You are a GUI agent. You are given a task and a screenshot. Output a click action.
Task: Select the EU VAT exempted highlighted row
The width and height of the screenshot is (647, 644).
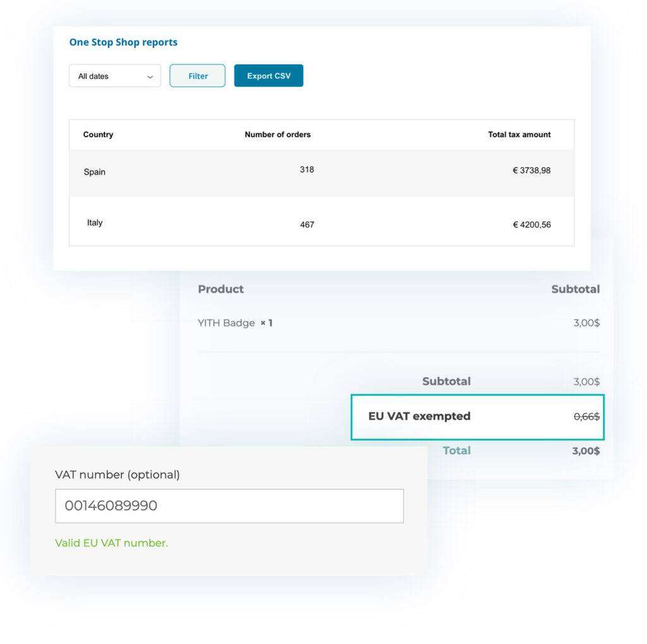pos(477,416)
